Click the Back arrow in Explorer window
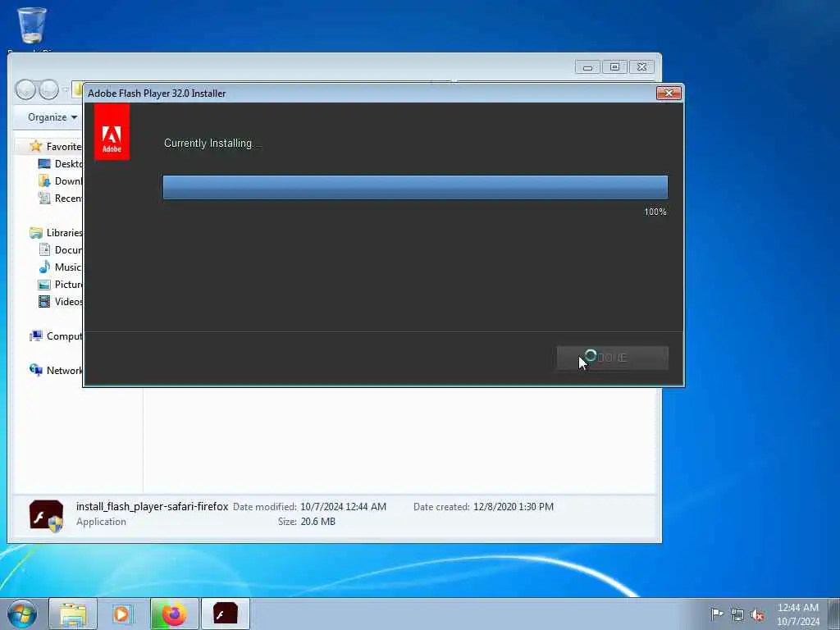Viewport: 840px width, 630px height. click(25, 89)
